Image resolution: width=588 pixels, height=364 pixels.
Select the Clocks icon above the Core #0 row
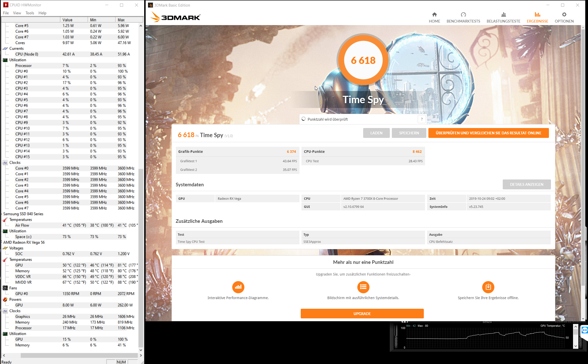click(5, 162)
